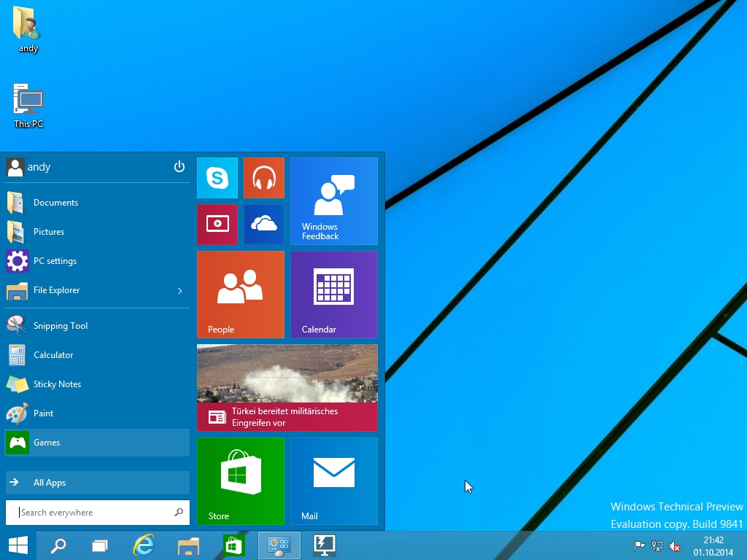This screenshot has width=747, height=560.
Task: Open the Mail tile
Action: [333, 481]
